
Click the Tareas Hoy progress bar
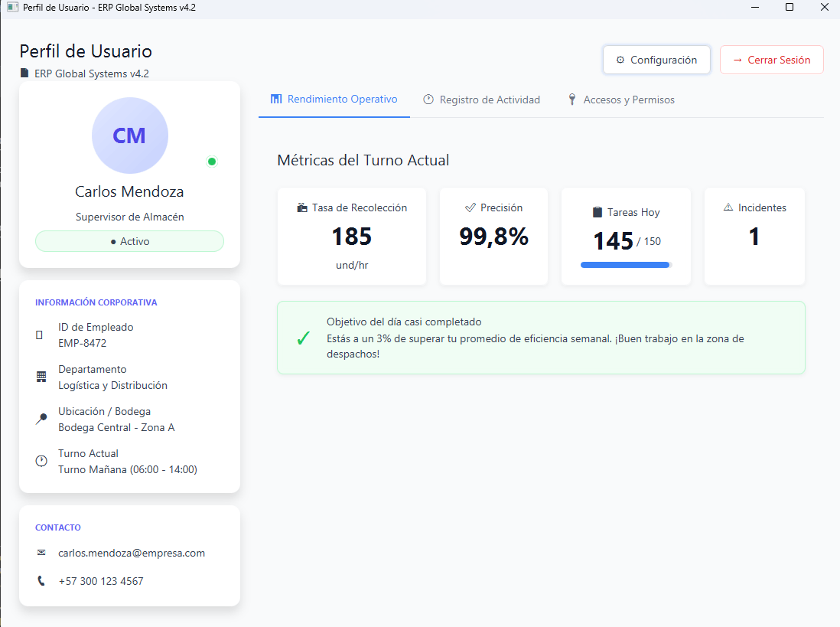pos(626,265)
